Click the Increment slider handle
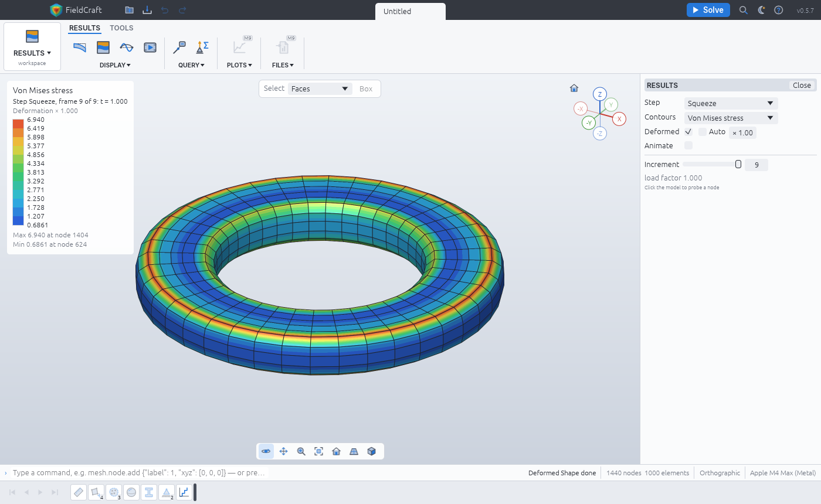 [x=738, y=165]
